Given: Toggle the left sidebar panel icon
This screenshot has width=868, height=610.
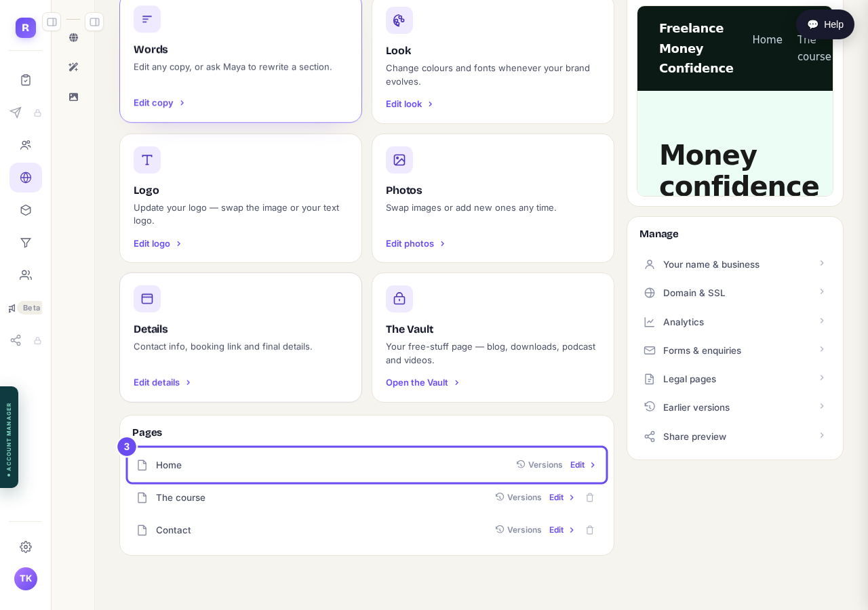Looking at the screenshot, I should [52, 22].
